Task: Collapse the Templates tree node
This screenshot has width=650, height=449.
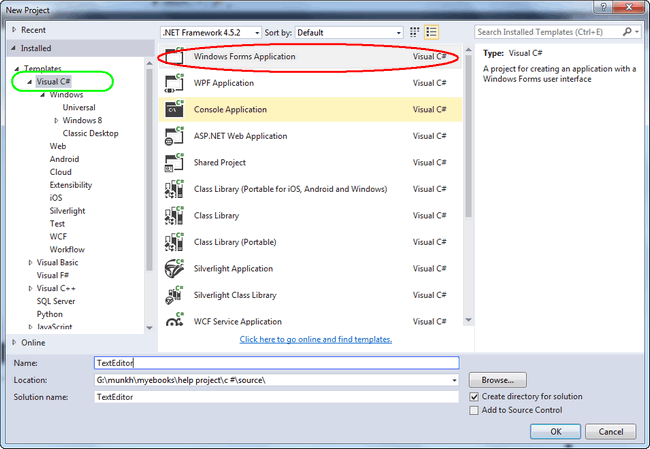Action: tap(17, 69)
